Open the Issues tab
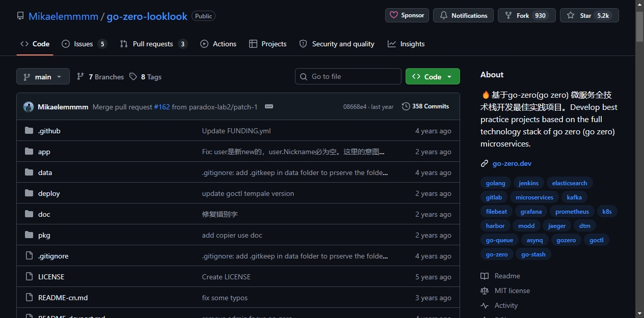The height and width of the screenshot is (318, 644). coord(84,44)
